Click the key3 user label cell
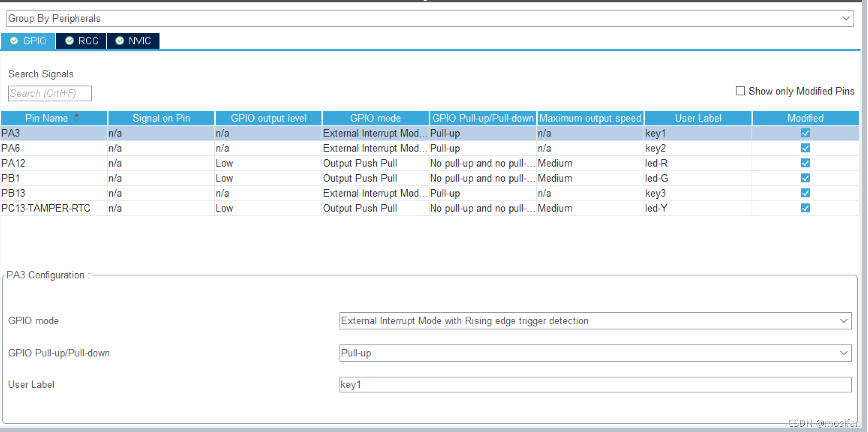The height and width of the screenshot is (432, 868). click(698, 193)
